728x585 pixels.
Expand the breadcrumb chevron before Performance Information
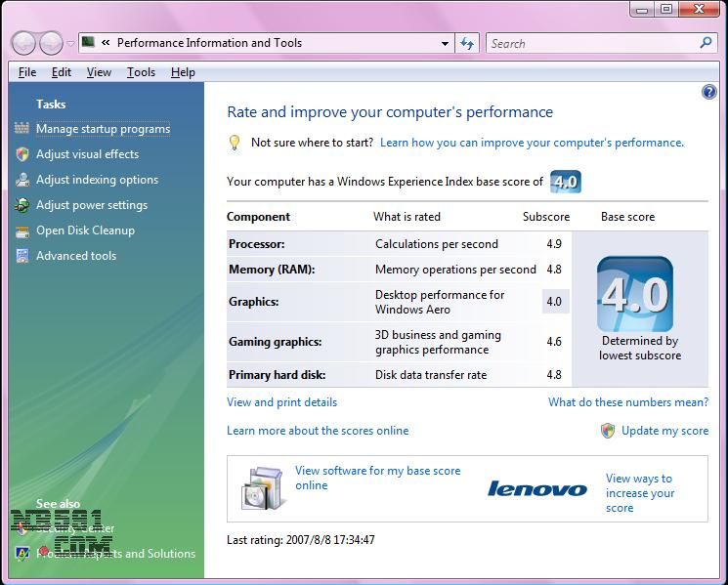click(x=106, y=43)
